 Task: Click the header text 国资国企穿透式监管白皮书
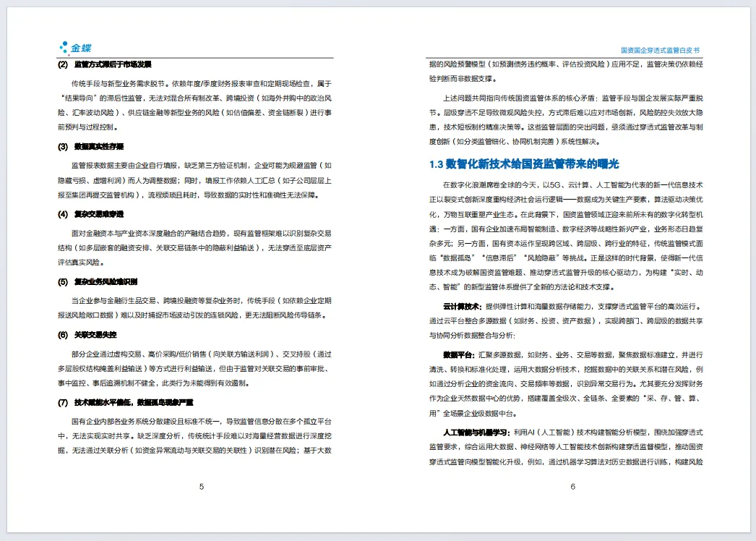point(660,50)
